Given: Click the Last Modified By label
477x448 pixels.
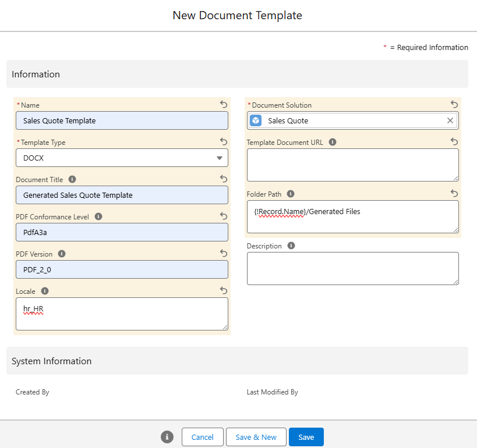Looking at the screenshot, I should [x=272, y=392].
